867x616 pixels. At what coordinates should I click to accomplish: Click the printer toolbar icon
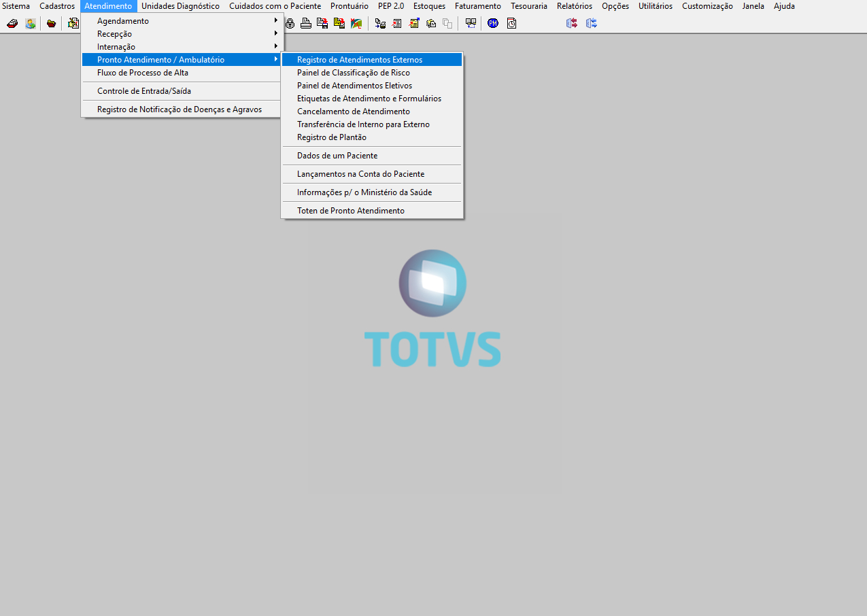(x=306, y=23)
